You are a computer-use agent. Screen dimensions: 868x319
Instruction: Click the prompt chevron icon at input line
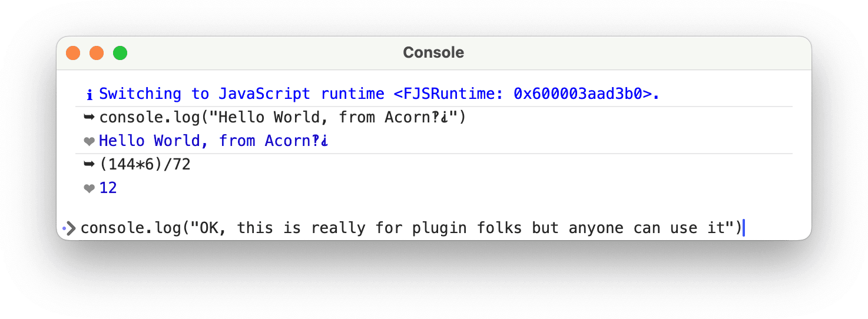point(71,228)
